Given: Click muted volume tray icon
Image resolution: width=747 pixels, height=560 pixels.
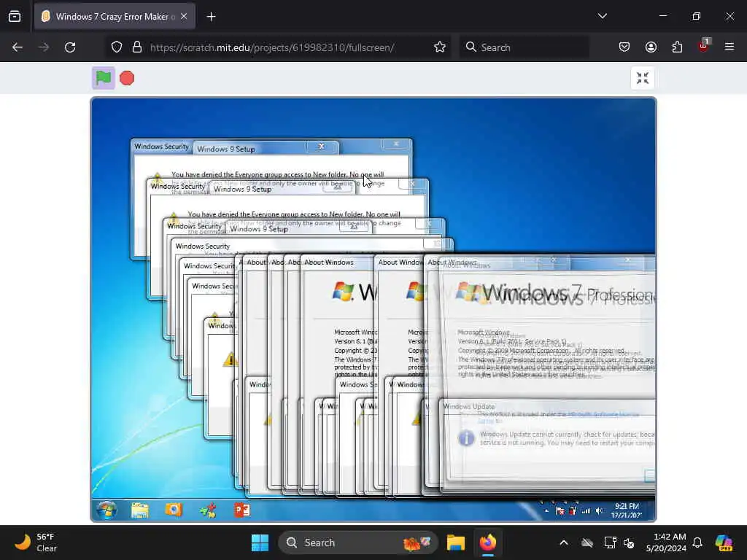Looking at the screenshot, I should (629, 542).
